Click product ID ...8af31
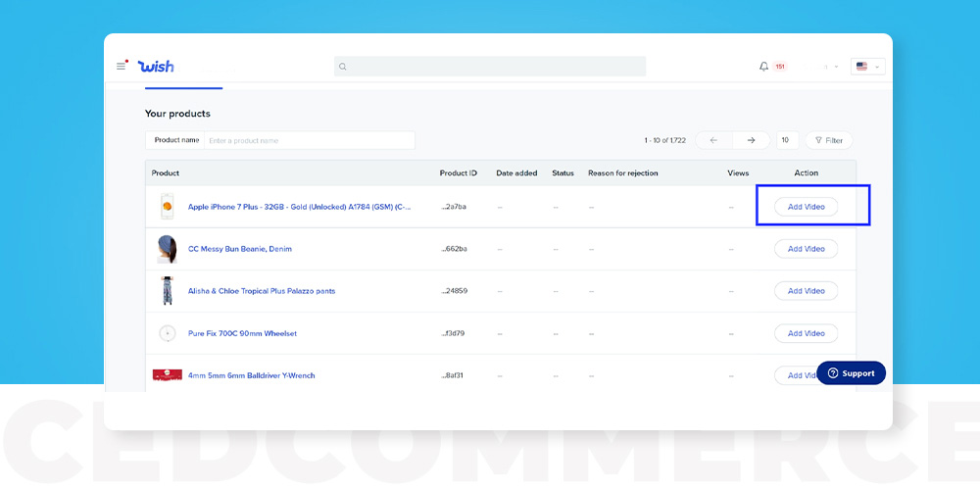980x490 pixels. point(453,375)
